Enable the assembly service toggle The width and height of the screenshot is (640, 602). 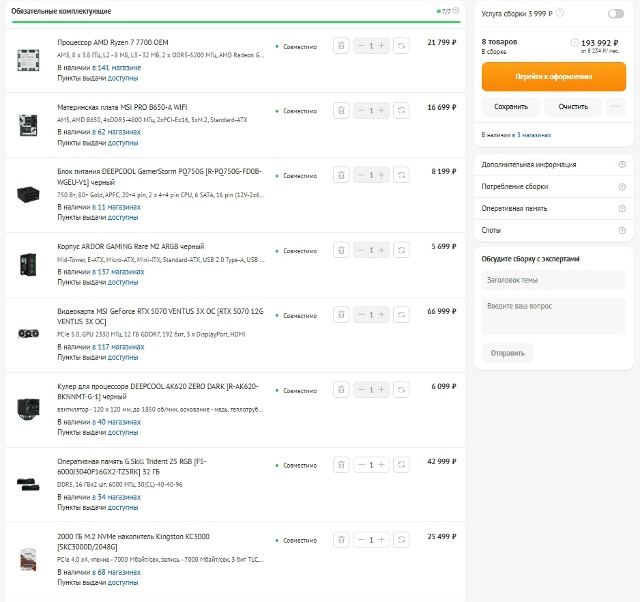click(615, 14)
